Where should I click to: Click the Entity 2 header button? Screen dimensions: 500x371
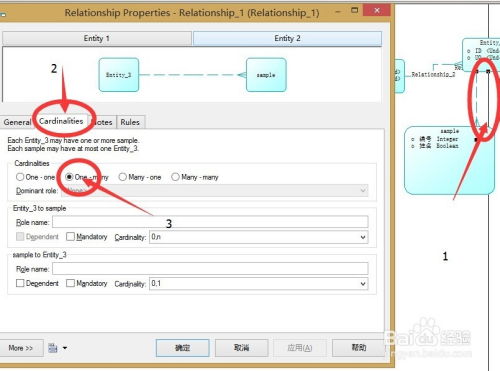[287, 38]
